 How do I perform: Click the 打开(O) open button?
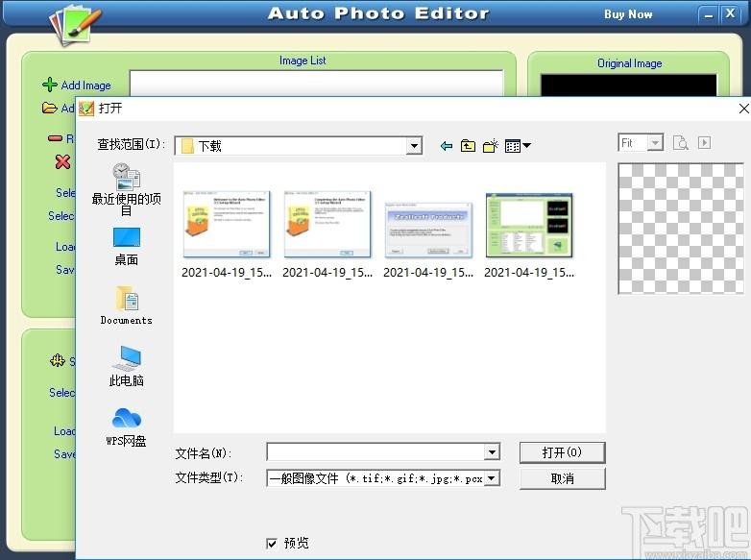[x=563, y=452]
